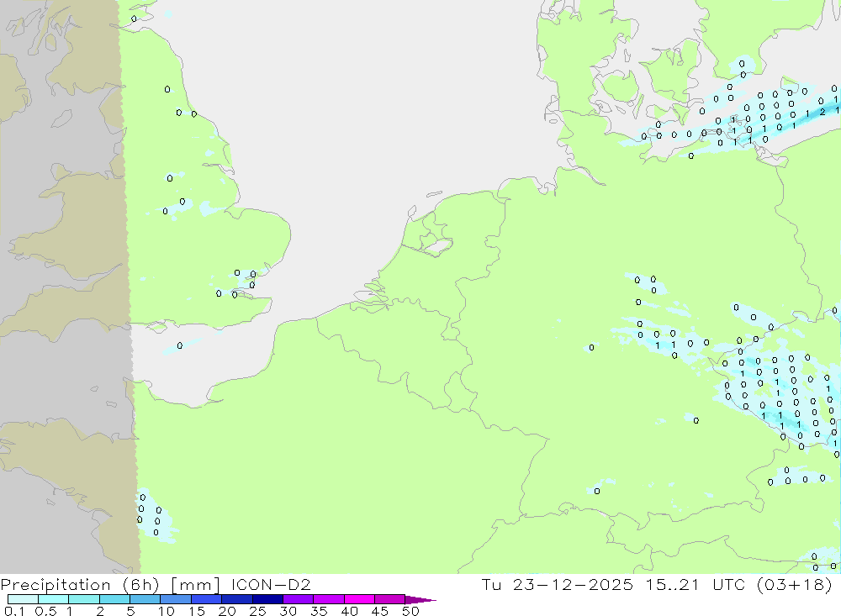Viewport: 841px width, 616px height.
Task: Click the grey out-of-domain area over Wales
Action: click(50, 210)
